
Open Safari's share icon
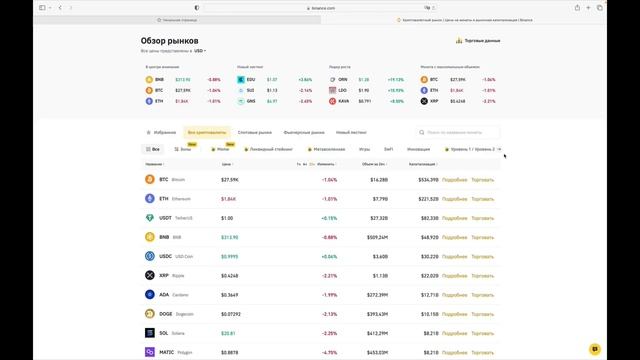click(577, 8)
